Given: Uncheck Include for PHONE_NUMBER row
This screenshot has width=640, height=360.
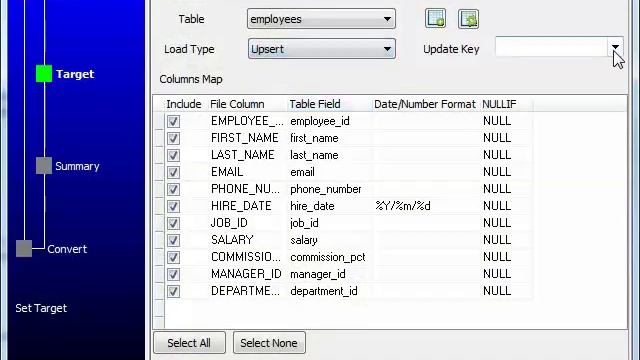Looking at the screenshot, I should [173, 189].
